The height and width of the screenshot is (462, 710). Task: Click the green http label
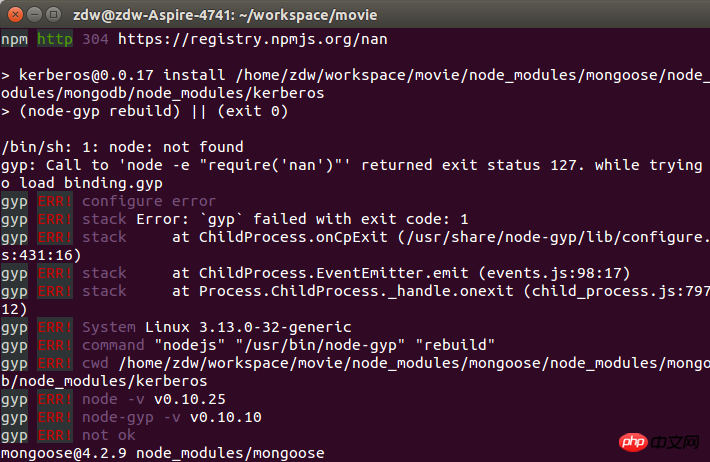55,39
